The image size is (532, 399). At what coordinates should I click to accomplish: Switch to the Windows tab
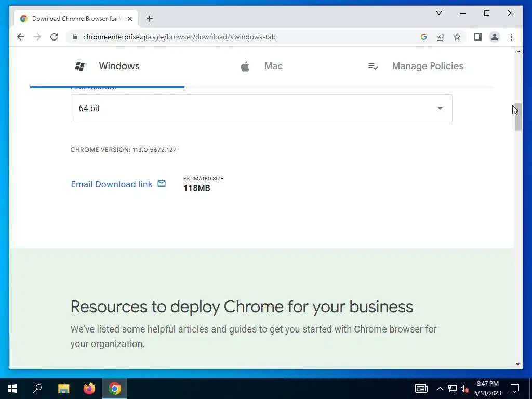click(x=107, y=66)
